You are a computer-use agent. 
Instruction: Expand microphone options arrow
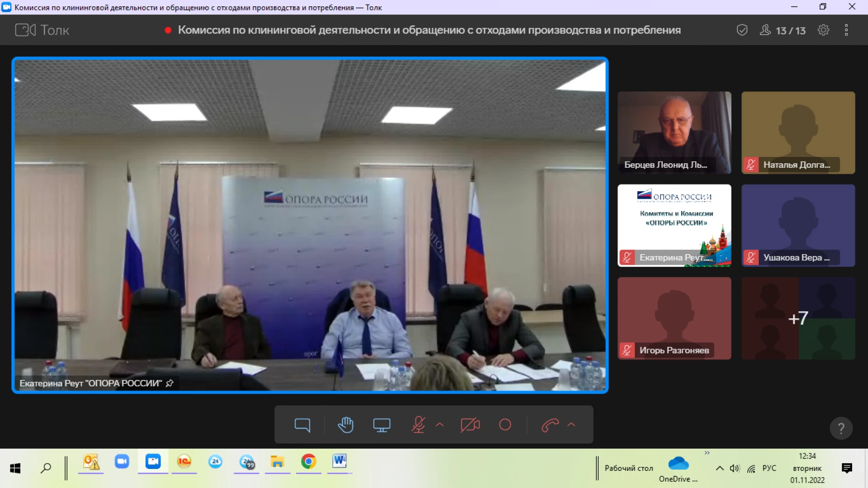click(439, 425)
